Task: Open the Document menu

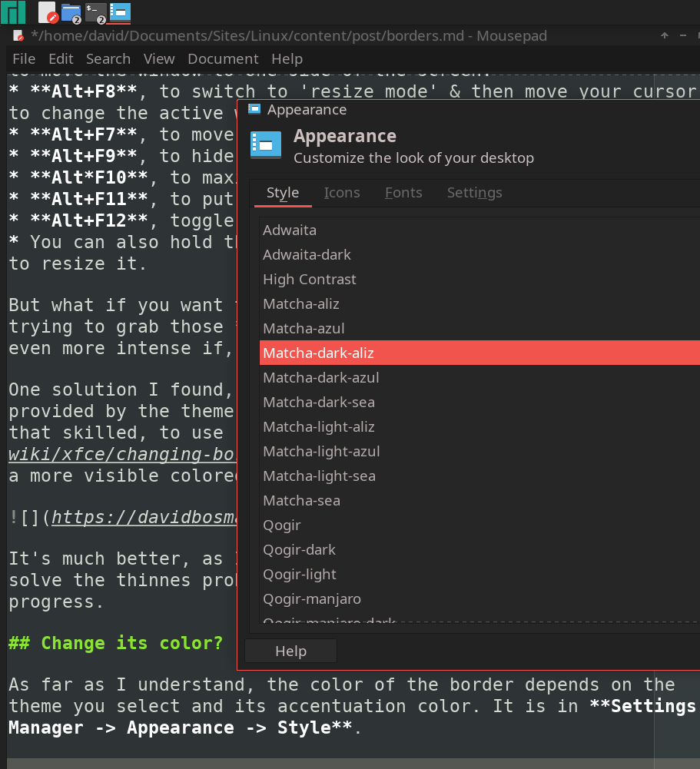Action: click(221, 59)
